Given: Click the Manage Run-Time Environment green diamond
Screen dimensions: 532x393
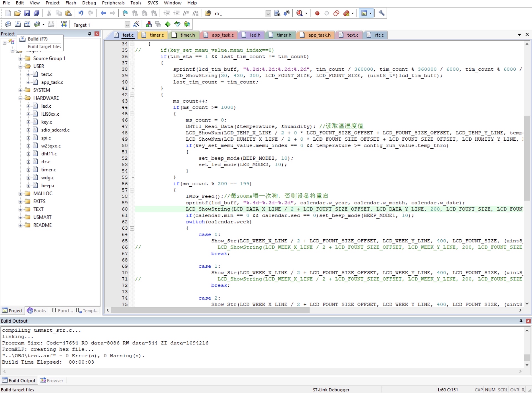Looking at the screenshot, I should click(168, 24).
